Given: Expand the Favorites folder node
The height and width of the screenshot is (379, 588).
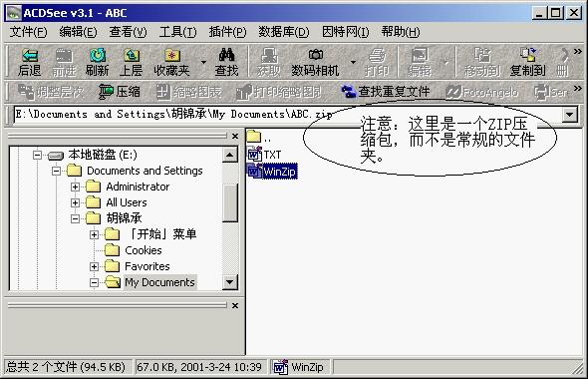Looking at the screenshot, I should point(94,266).
